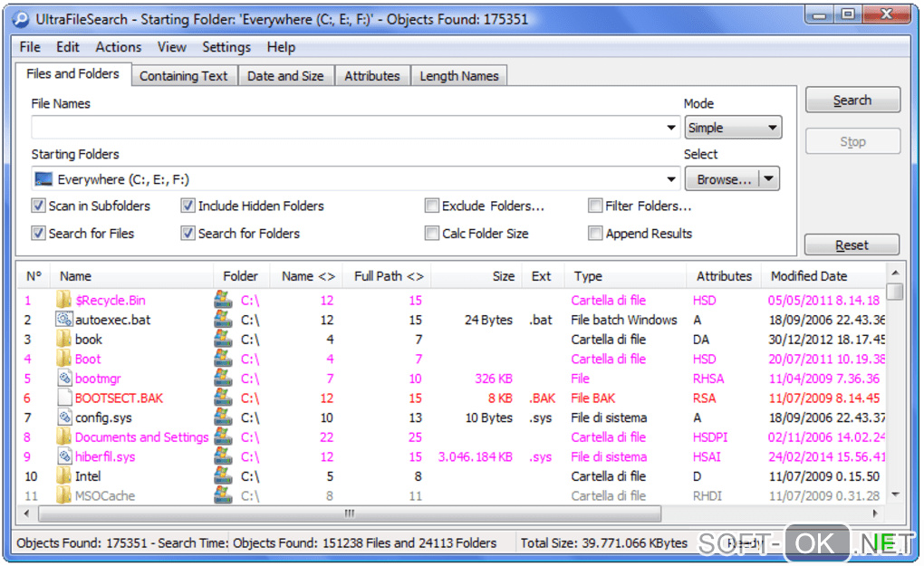This screenshot has width=924, height=566.
Task: Sort by Full Path <> column header
Action: 389,276
